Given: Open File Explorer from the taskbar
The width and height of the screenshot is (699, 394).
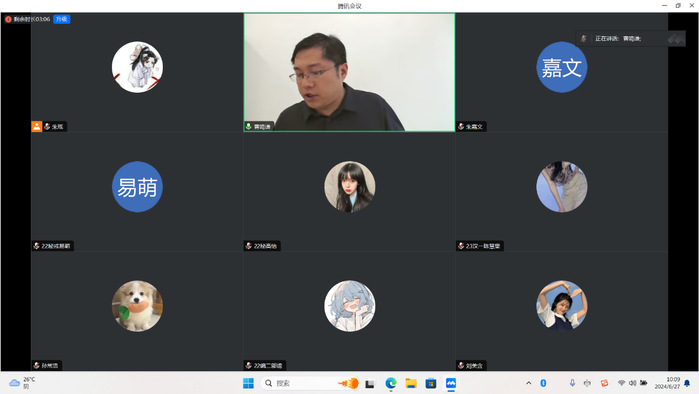Looking at the screenshot, I should (411, 383).
